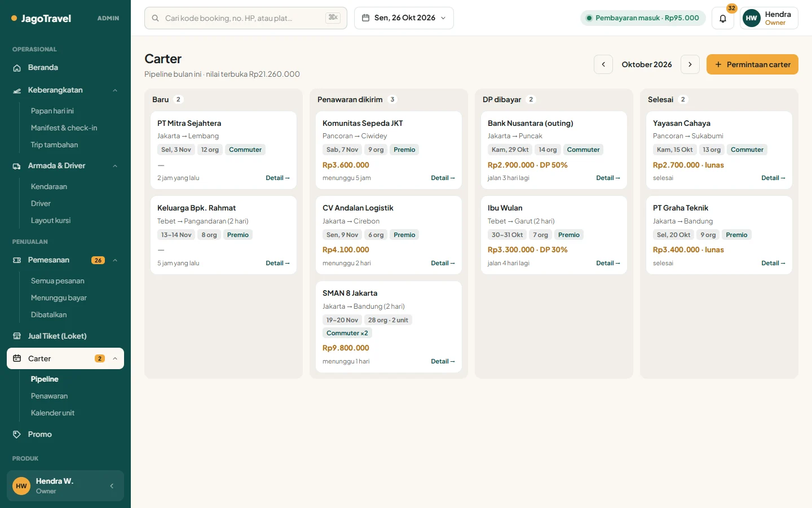The width and height of the screenshot is (812, 508).
Task: Open Detail for SMAN 8 Jakarta
Action: [443, 361]
